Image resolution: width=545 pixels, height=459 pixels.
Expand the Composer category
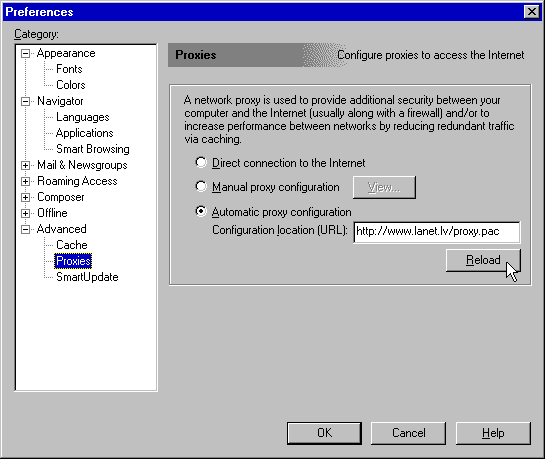(25, 197)
